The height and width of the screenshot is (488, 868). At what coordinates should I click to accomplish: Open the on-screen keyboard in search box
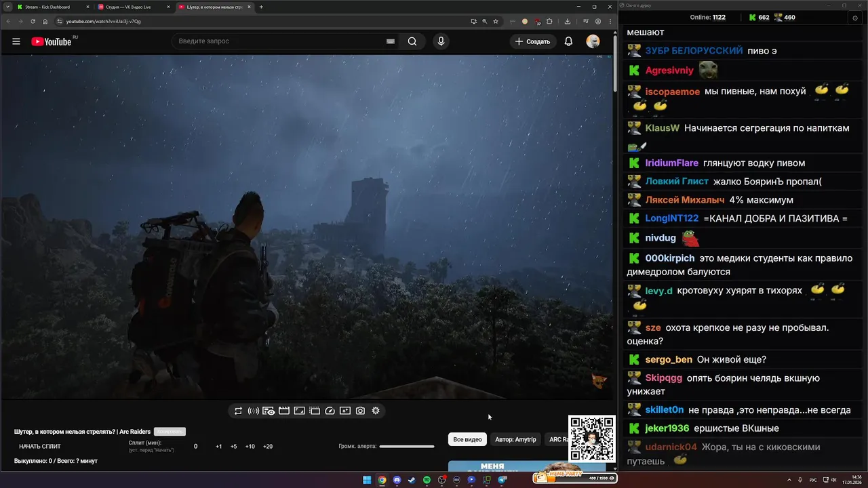pos(391,41)
